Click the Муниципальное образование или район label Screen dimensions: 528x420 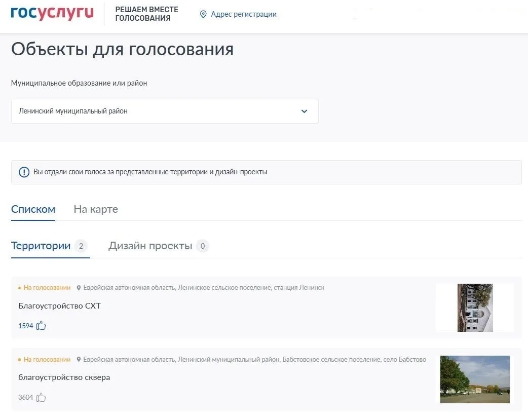pyautogui.click(x=79, y=83)
